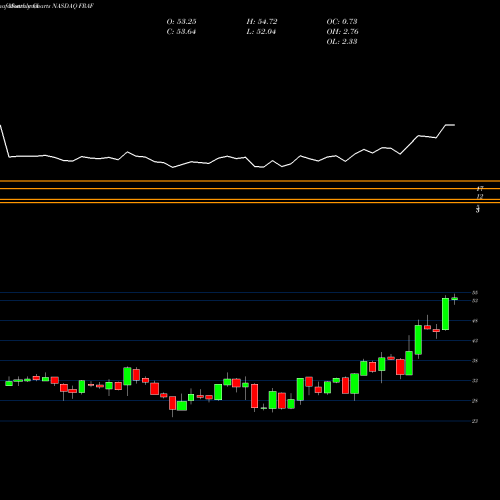
Task: Click the 43 price axis label
Action: click(x=475, y=341)
